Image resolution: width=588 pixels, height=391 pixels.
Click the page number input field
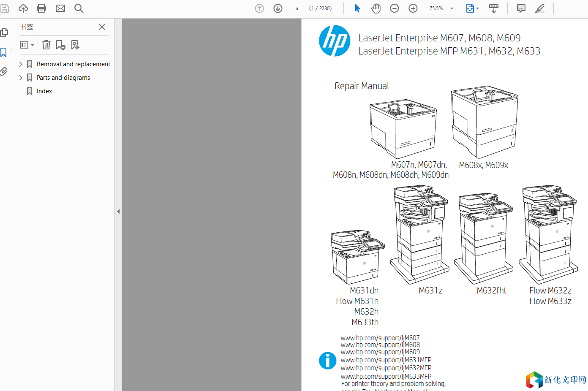coord(297,8)
